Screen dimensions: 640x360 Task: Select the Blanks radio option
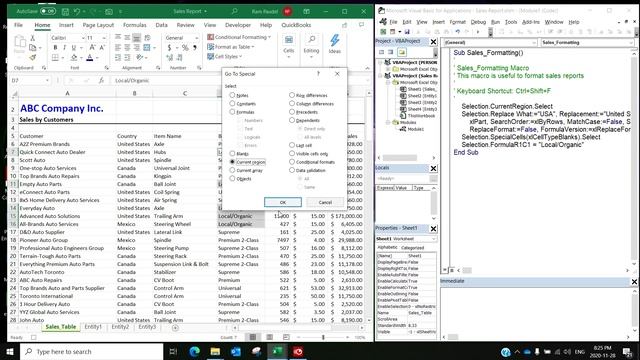pyautogui.click(x=232, y=153)
